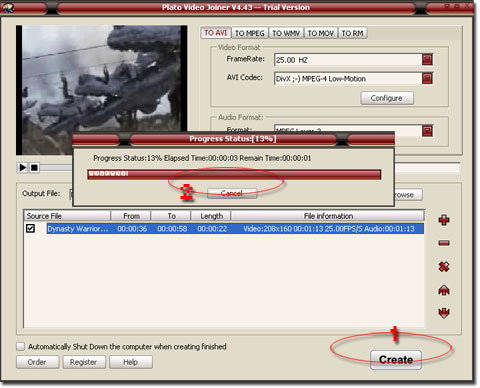This screenshot has width=480, height=388.
Task: Open the FrameRate dropdown
Action: (x=427, y=60)
